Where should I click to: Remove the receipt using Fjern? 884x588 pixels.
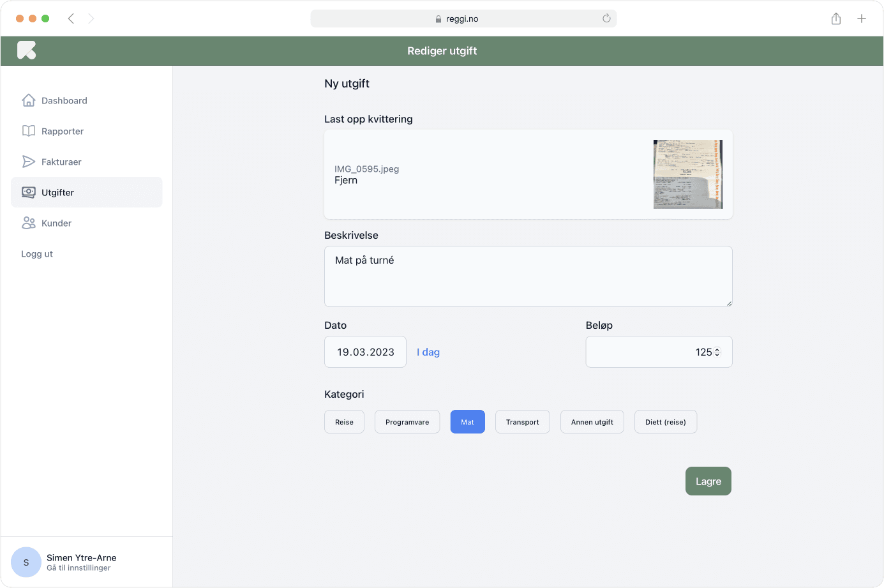point(346,181)
